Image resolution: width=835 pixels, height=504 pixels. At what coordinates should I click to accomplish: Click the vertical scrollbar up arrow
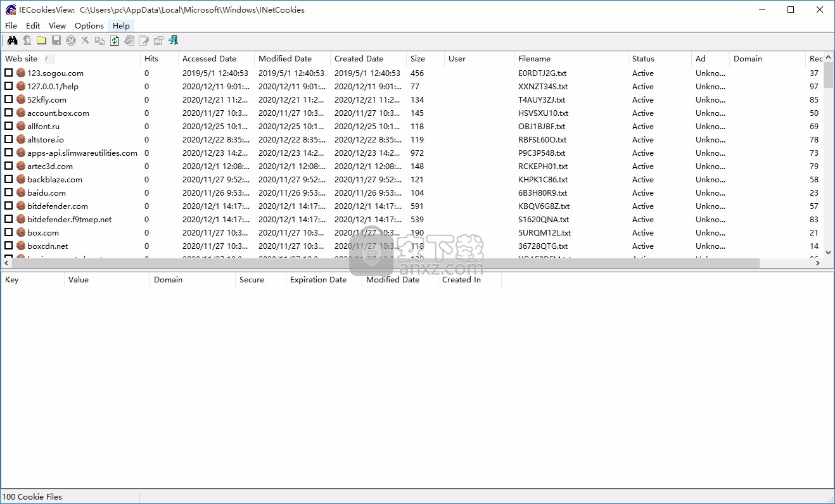(x=828, y=58)
